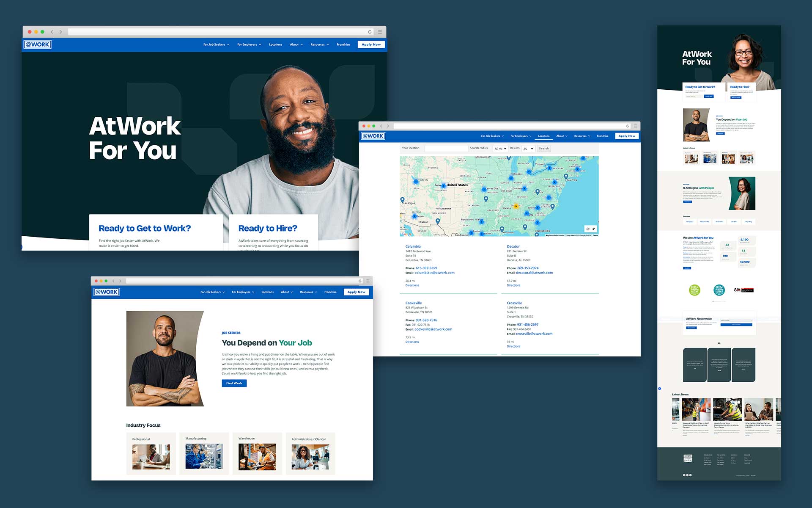The height and width of the screenshot is (508, 812).
Task: Reload the page in the job seekers browser window
Action: 360,281
